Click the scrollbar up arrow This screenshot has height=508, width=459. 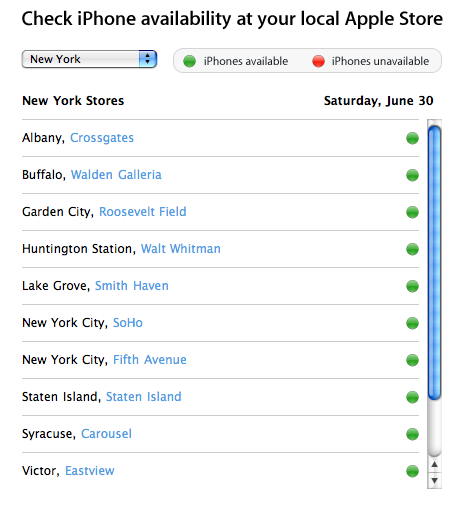coord(434,465)
